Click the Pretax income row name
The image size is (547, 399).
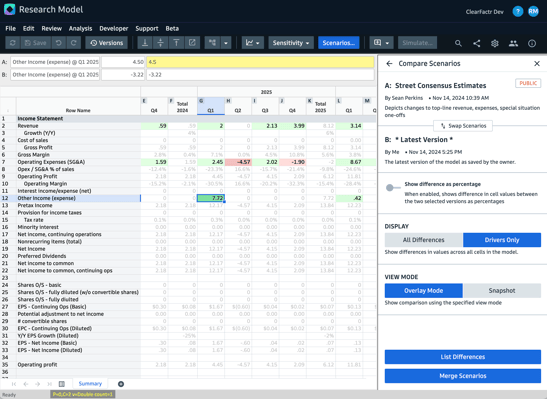(x=35, y=205)
